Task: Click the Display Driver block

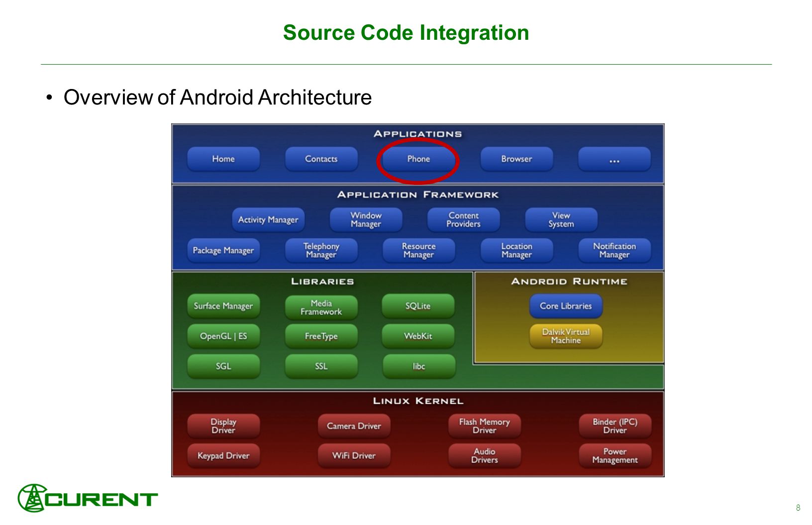Action: (x=223, y=426)
